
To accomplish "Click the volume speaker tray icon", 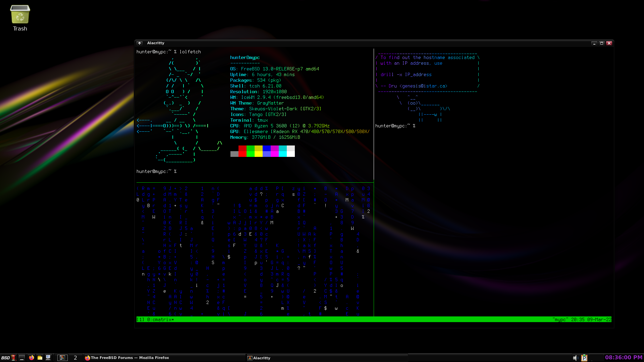I will (x=576, y=358).
